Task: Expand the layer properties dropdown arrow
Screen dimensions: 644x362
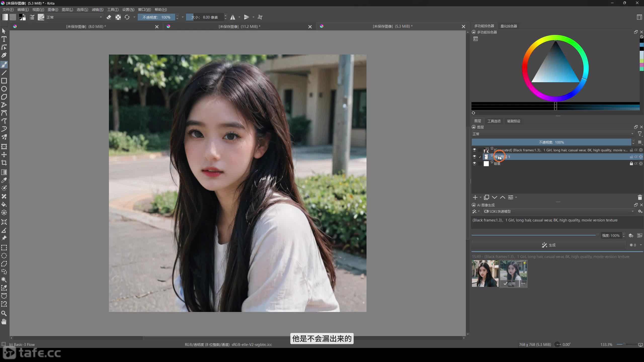Action: pos(516,197)
